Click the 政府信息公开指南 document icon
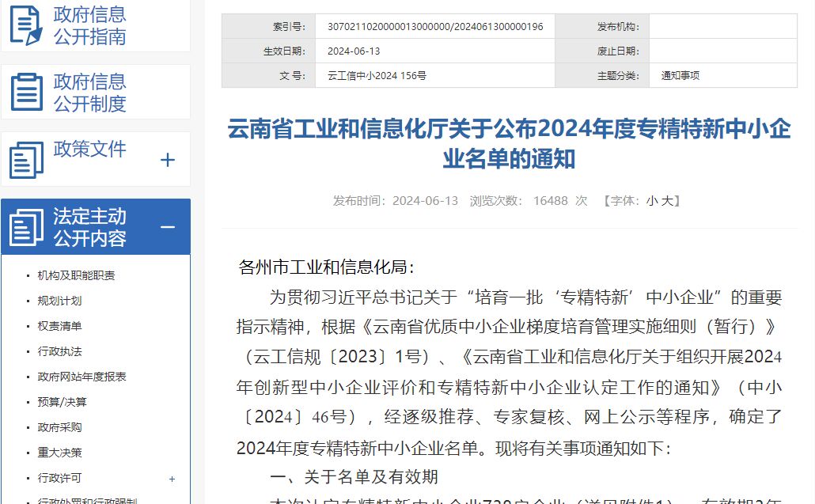This screenshot has width=815, height=504. point(27,25)
